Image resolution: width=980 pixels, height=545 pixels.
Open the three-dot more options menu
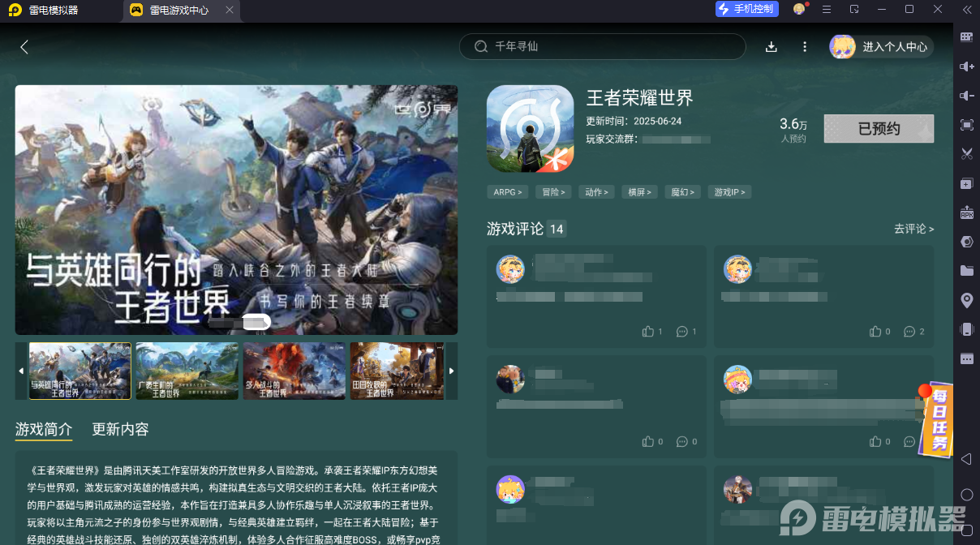(805, 47)
